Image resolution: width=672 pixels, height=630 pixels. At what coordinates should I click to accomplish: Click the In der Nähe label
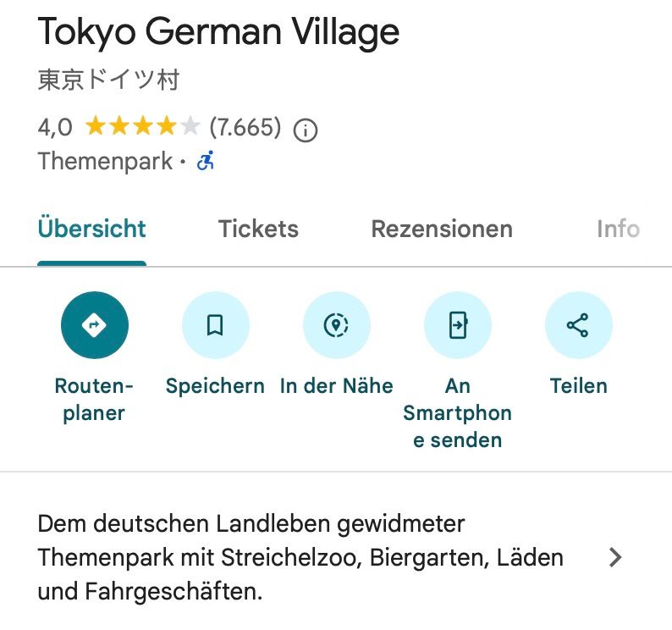336,386
